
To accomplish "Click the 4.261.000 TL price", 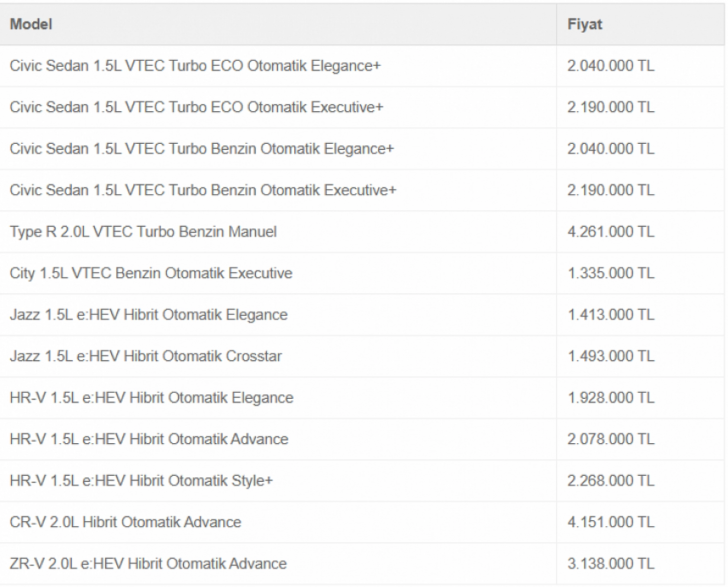I will pyautogui.click(x=611, y=232).
